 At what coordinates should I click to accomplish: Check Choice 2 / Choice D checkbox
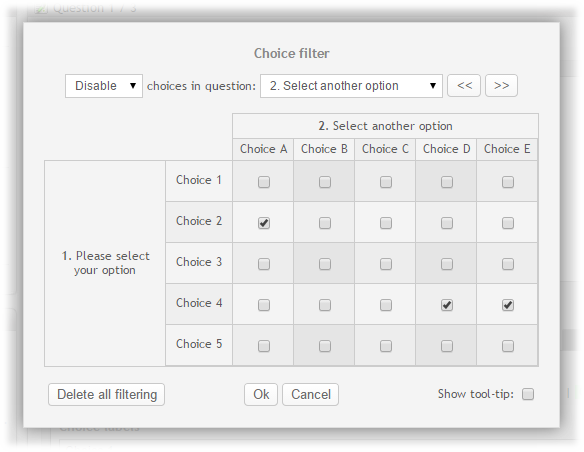(447, 223)
